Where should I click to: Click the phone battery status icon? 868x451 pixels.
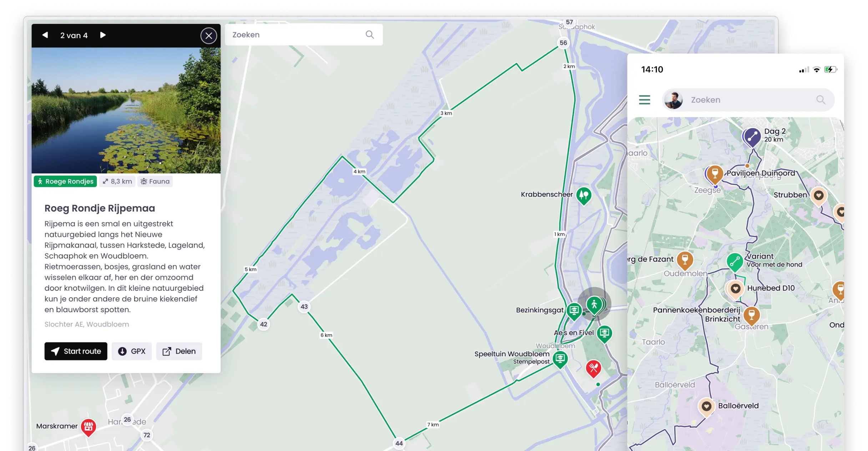(x=831, y=70)
